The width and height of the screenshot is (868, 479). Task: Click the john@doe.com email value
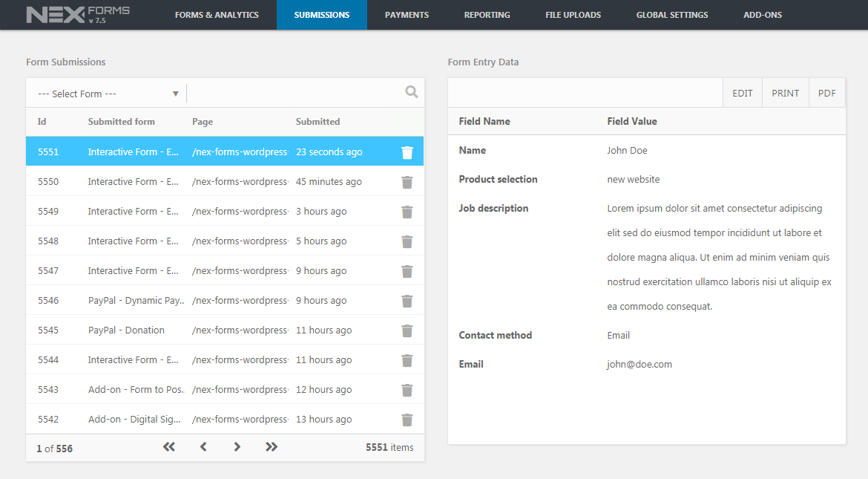pyautogui.click(x=640, y=364)
